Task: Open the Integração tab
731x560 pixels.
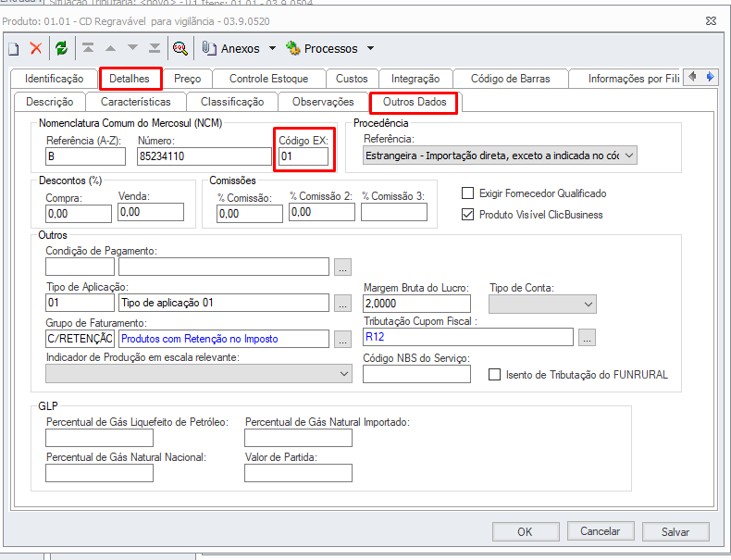Action: [x=415, y=79]
